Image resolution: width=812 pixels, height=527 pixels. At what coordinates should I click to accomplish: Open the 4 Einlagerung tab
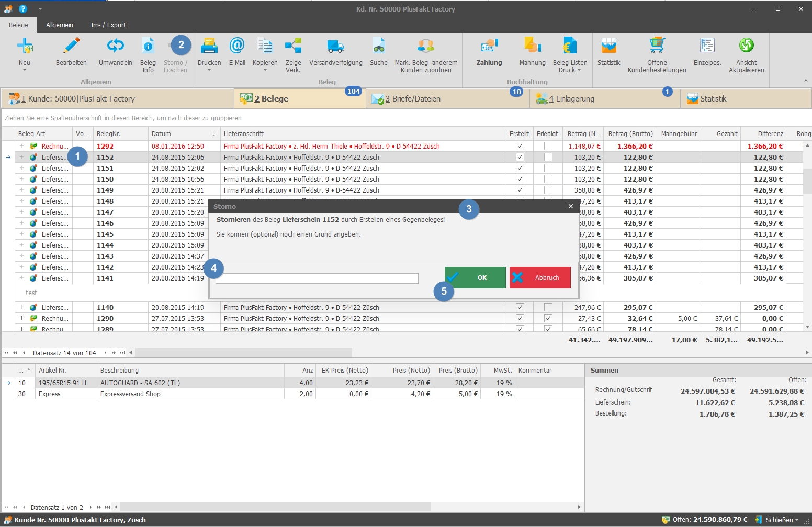605,98
